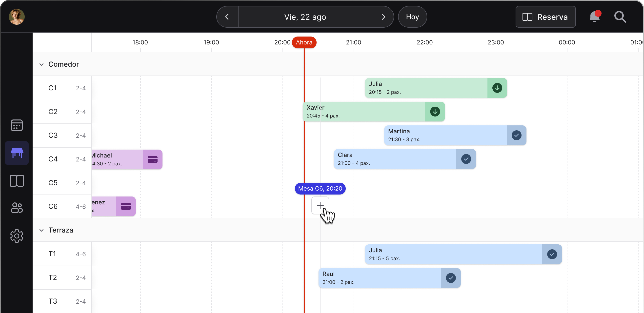This screenshot has width=644, height=313.
Task: Open notifications bell
Action: tap(595, 17)
